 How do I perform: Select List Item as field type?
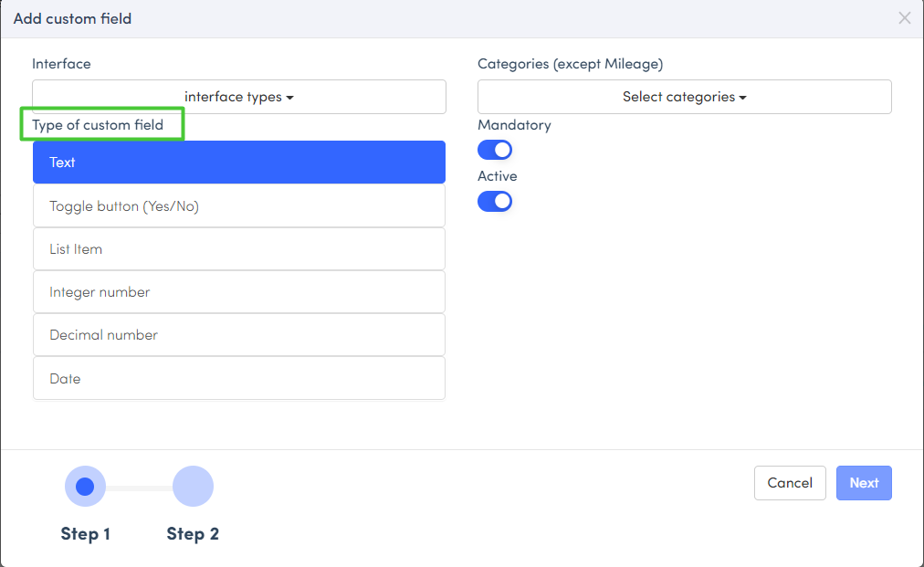pyautogui.click(x=239, y=249)
